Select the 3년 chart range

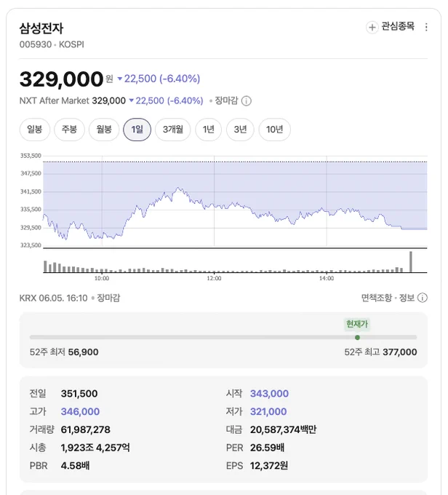coord(240,130)
